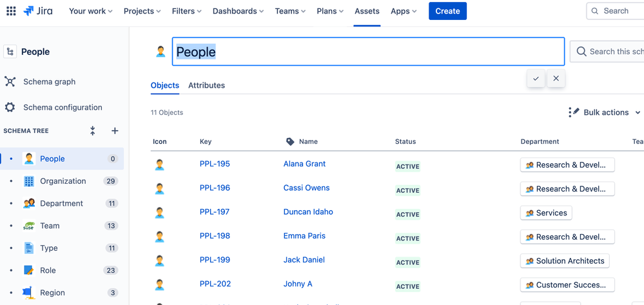
Task: Open object PPL-198
Action: click(215, 235)
